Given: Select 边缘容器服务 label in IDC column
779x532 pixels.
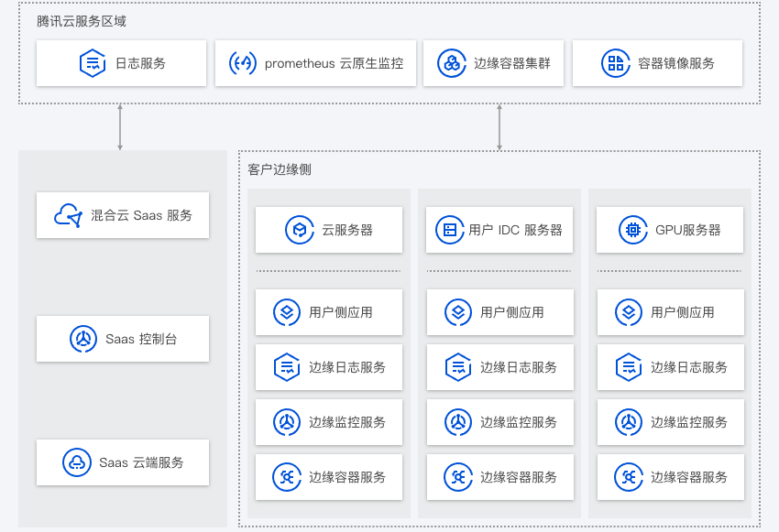Looking at the screenshot, I should click(x=518, y=477).
